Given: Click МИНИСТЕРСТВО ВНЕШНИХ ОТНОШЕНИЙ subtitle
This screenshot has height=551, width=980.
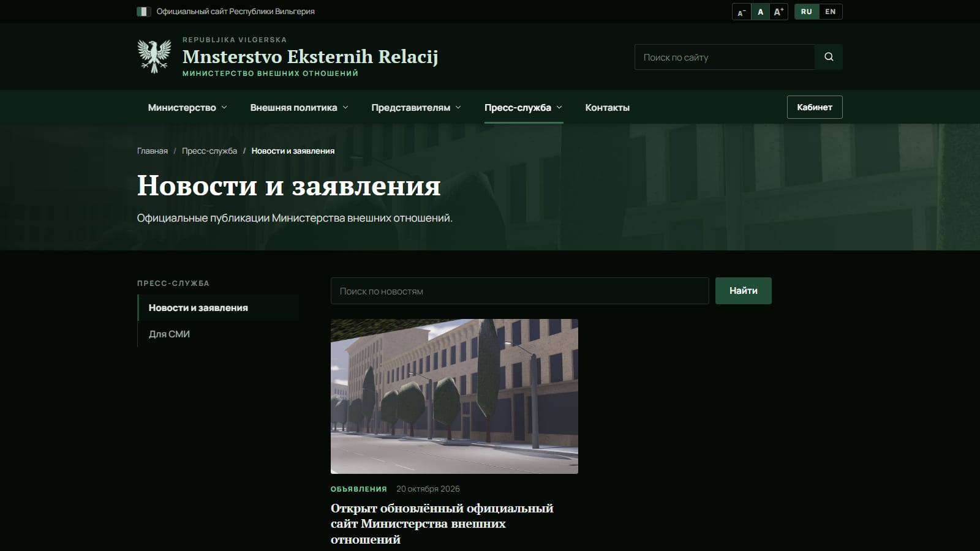Looking at the screenshot, I should (x=270, y=73).
